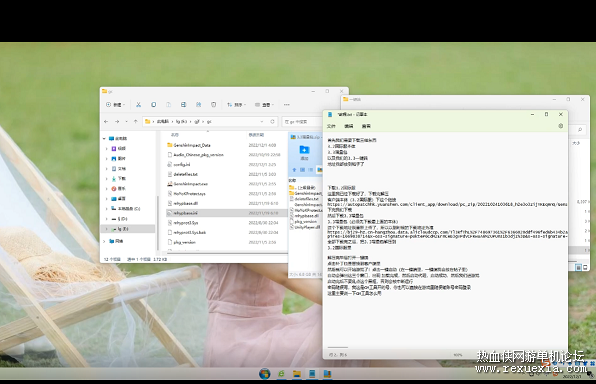The width and height of the screenshot is (596, 384).
Task: Click the Up arrow in Explorer navigation
Action: pyautogui.click(x=136, y=122)
